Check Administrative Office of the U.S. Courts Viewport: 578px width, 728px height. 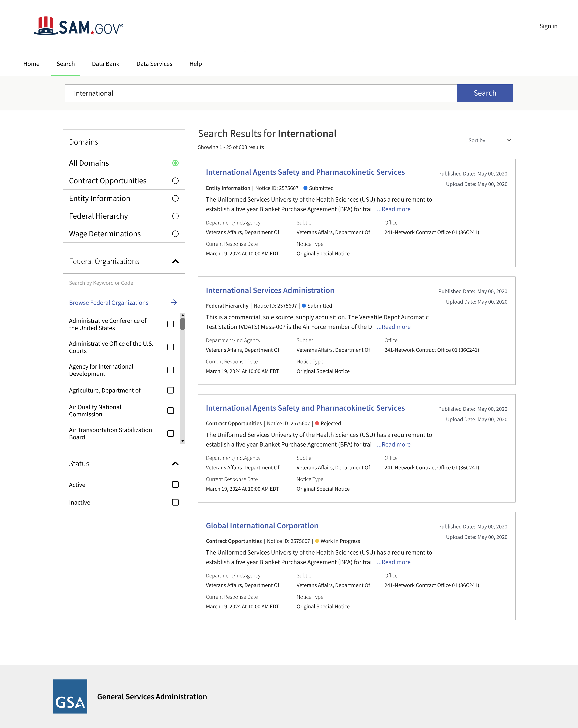coord(171,347)
